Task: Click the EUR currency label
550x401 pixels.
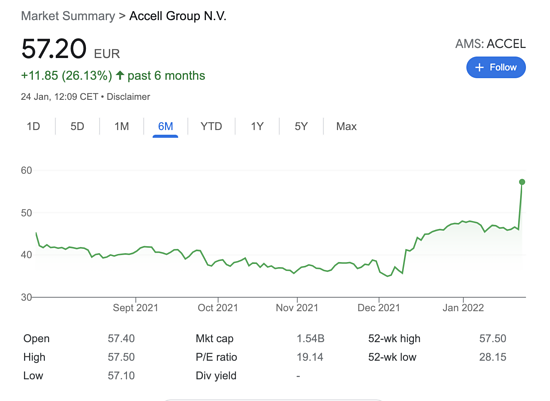Action: pos(107,54)
